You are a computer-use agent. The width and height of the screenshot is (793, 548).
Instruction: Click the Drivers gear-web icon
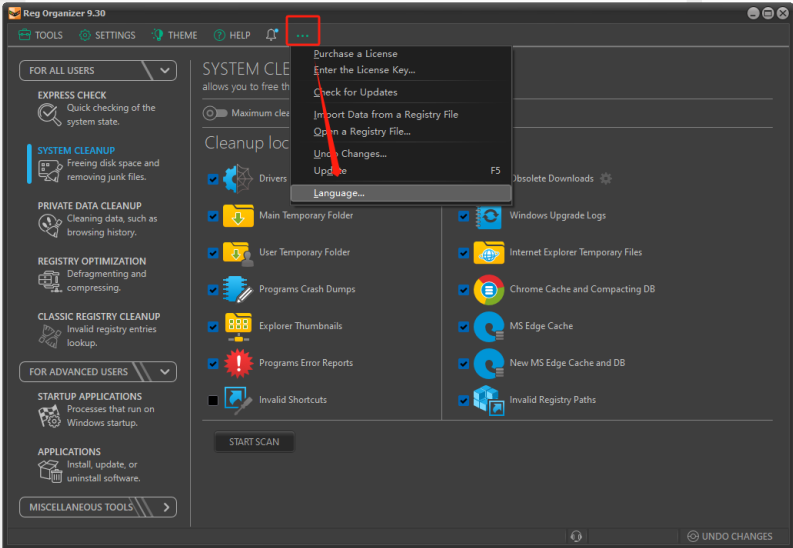click(238, 178)
